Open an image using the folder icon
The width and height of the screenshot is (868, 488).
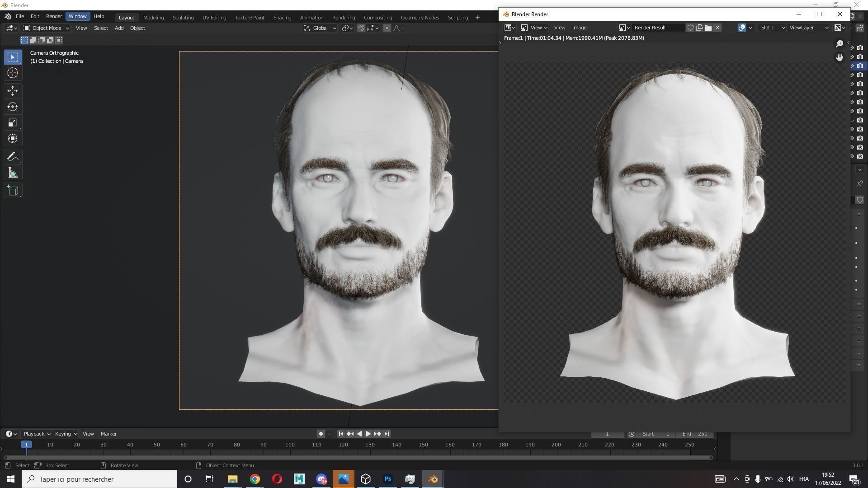[708, 28]
